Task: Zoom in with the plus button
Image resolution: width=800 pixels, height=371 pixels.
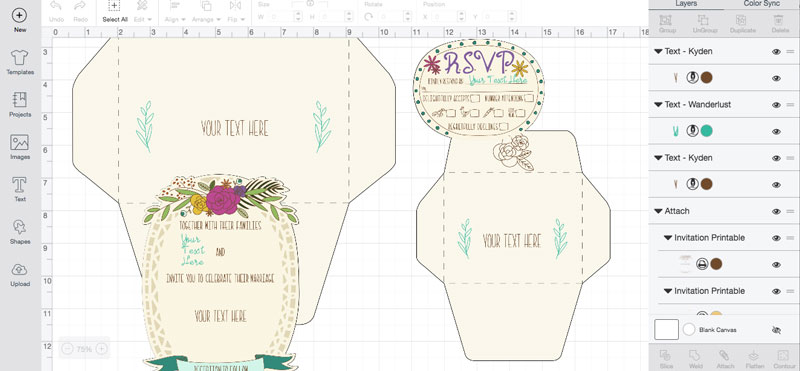Action: (102, 349)
